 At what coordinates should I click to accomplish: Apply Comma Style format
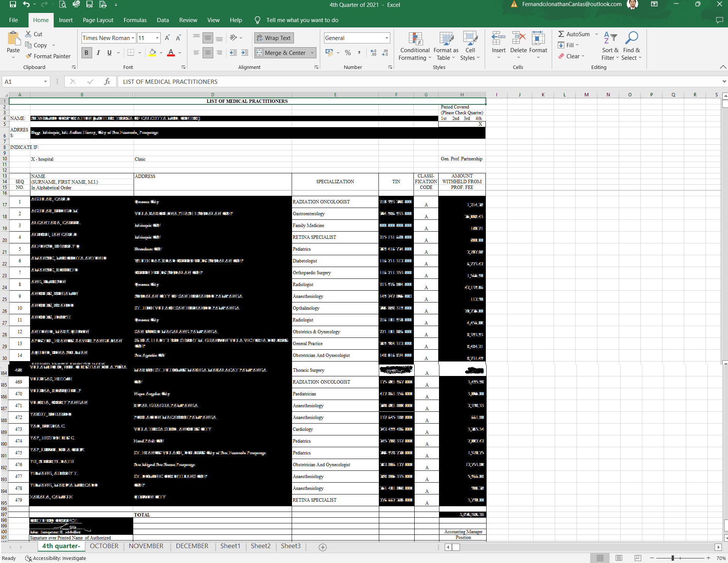359,53
